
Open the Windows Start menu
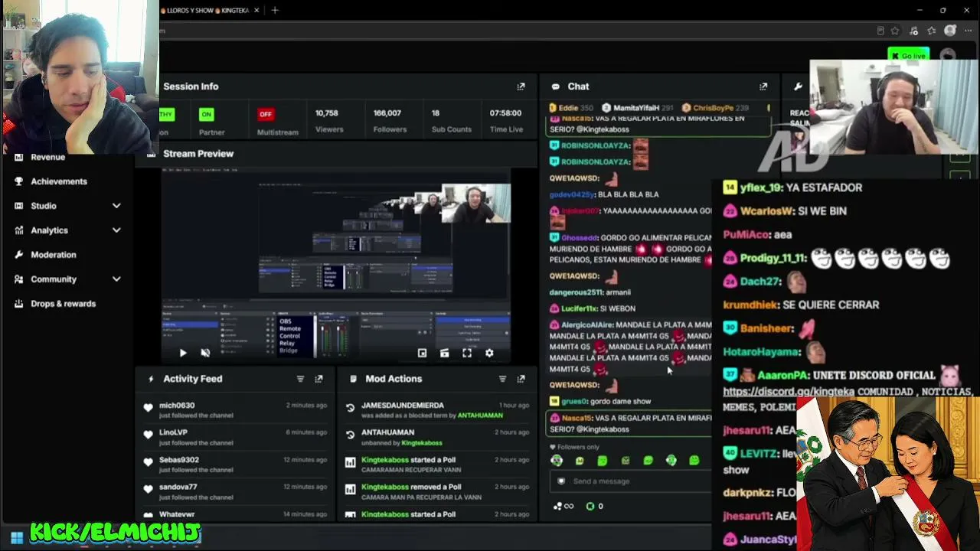click(x=17, y=537)
